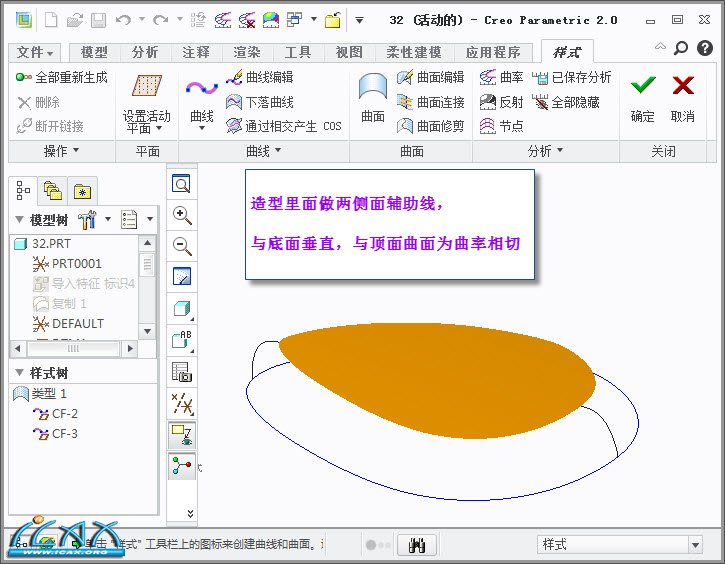Viewport: 725px width, 564px height.
Task: Open the 曲率 curvature analysis tool
Action: tap(501, 77)
